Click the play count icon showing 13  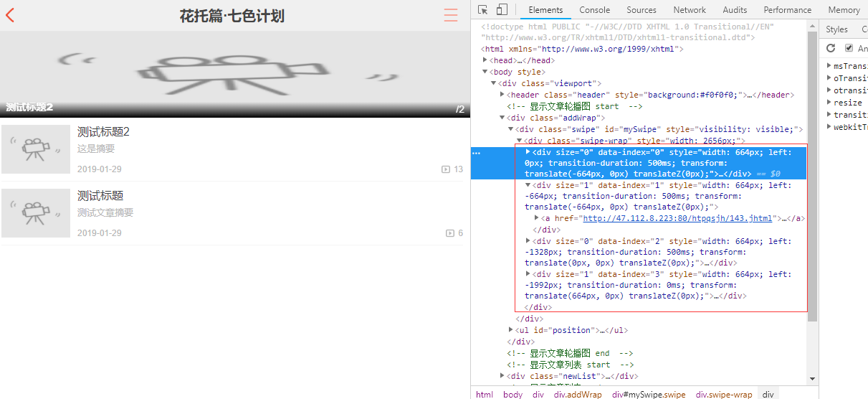[446, 169]
